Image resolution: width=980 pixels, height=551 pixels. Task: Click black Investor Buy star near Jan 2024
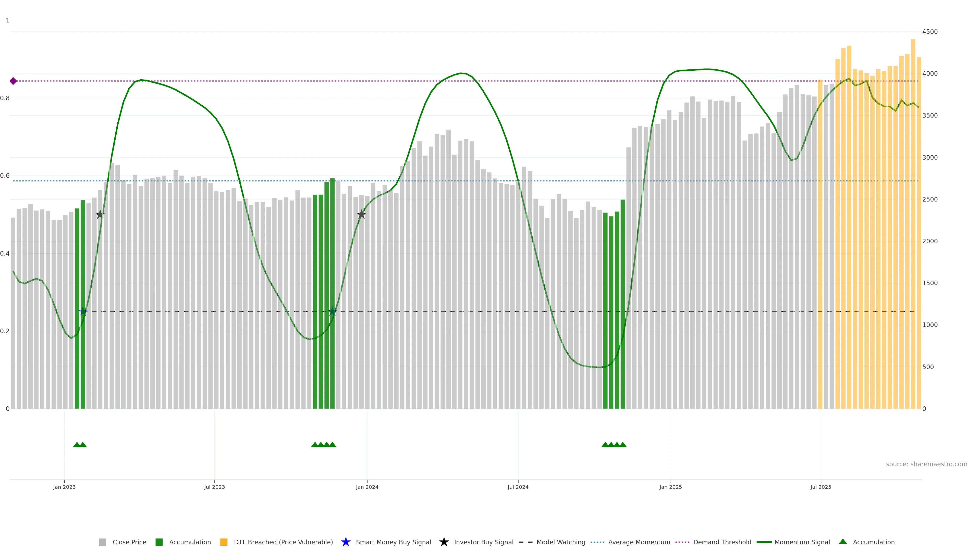click(x=361, y=215)
